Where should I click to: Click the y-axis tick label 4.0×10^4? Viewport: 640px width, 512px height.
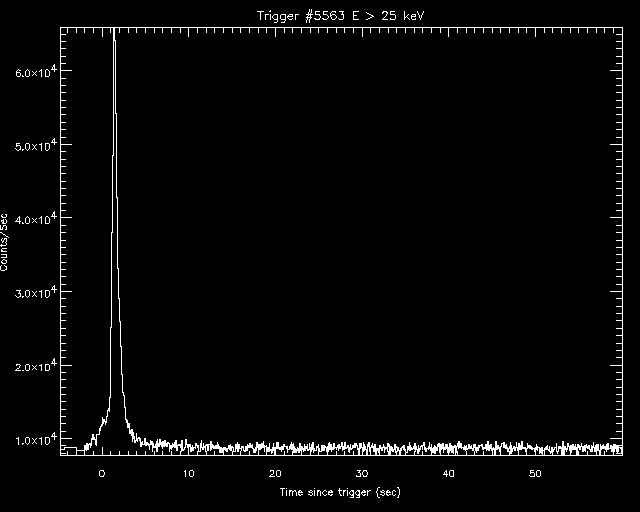coord(35,219)
